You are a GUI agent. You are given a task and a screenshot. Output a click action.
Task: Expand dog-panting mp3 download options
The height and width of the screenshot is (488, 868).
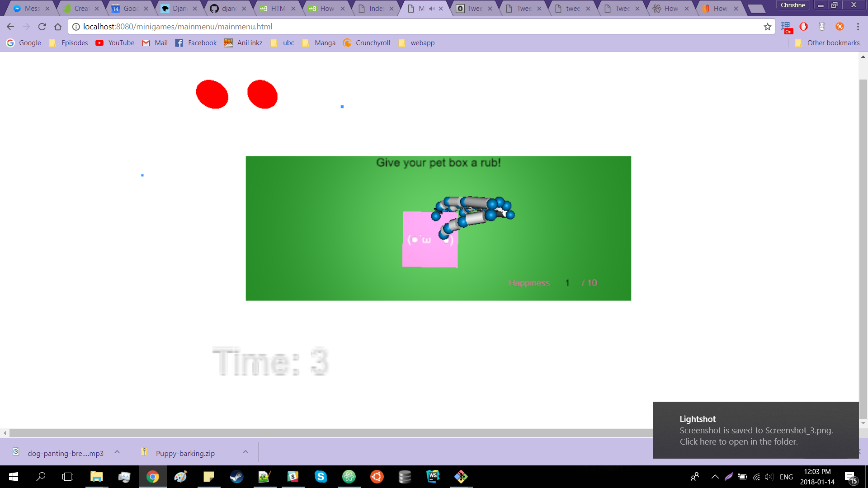click(x=117, y=452)
